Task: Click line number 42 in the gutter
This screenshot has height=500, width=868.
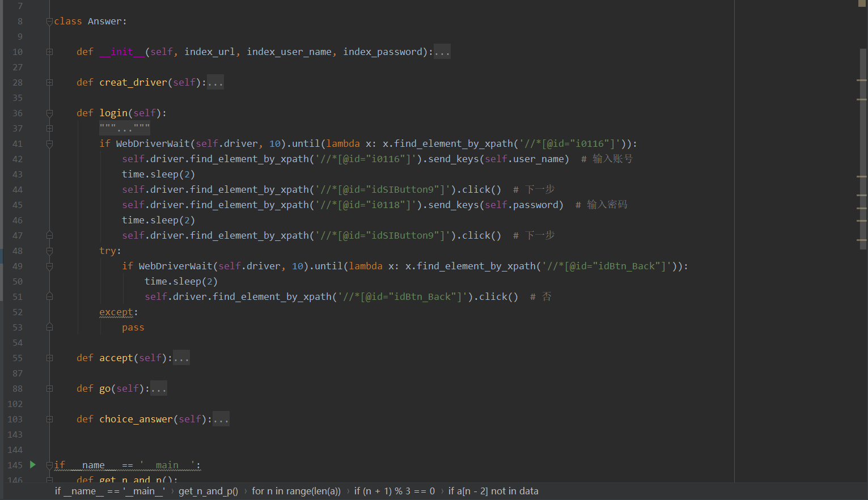Action: 18,159
